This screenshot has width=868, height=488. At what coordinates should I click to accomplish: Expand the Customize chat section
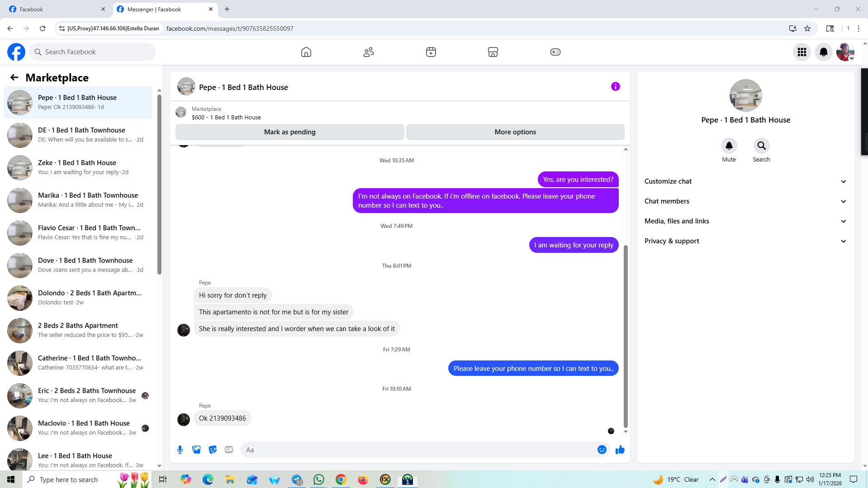(x=745, y=181)
